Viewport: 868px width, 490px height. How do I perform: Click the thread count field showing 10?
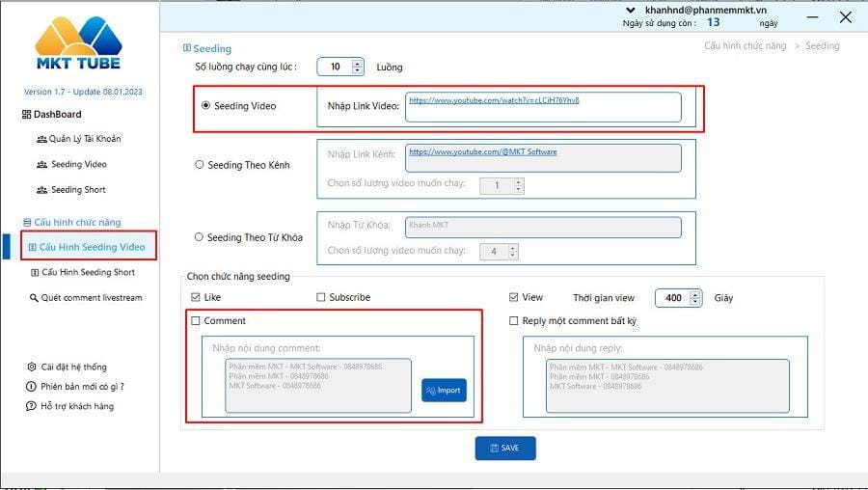[x=335, y=67]
